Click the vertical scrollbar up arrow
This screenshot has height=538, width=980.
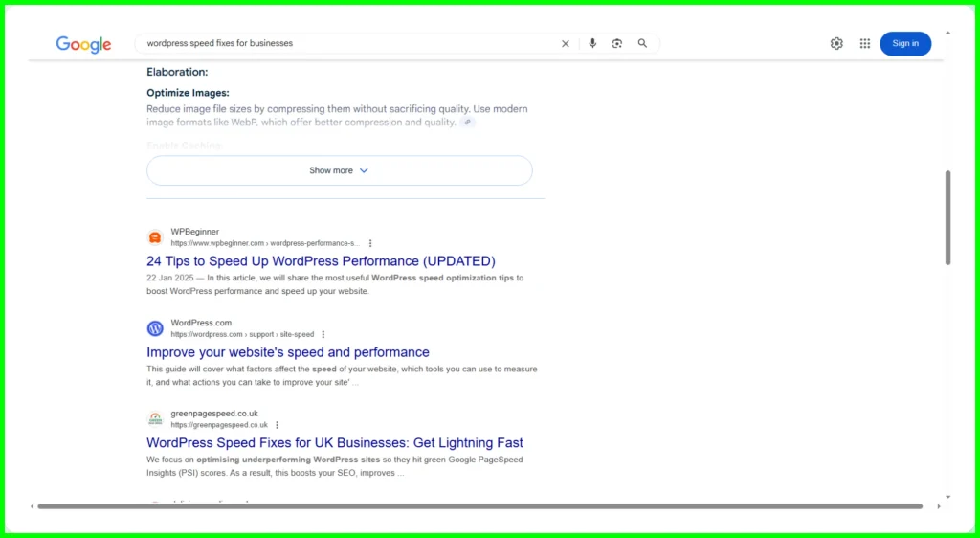coord(947,34)
